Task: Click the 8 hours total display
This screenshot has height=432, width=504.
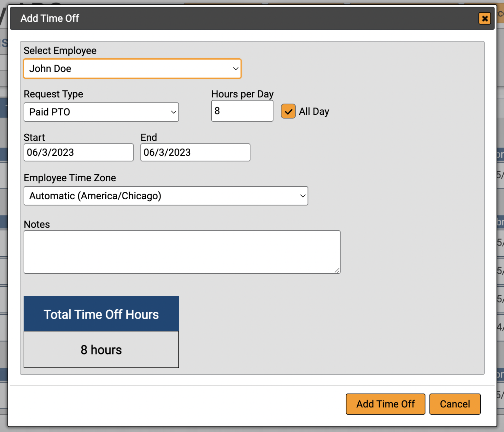Action: (x=101, y=350)
